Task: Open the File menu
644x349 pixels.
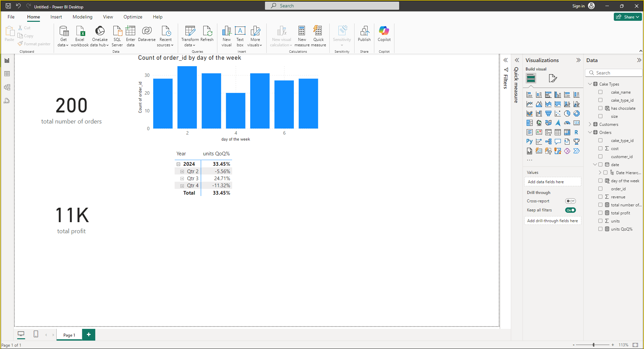Action: click(11, 17)
